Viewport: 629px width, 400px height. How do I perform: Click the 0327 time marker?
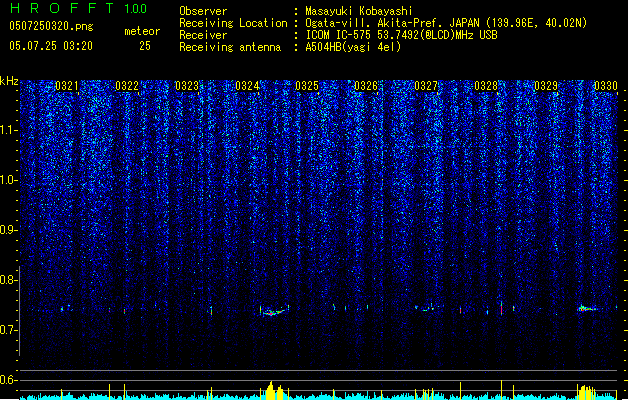(426, 86)
